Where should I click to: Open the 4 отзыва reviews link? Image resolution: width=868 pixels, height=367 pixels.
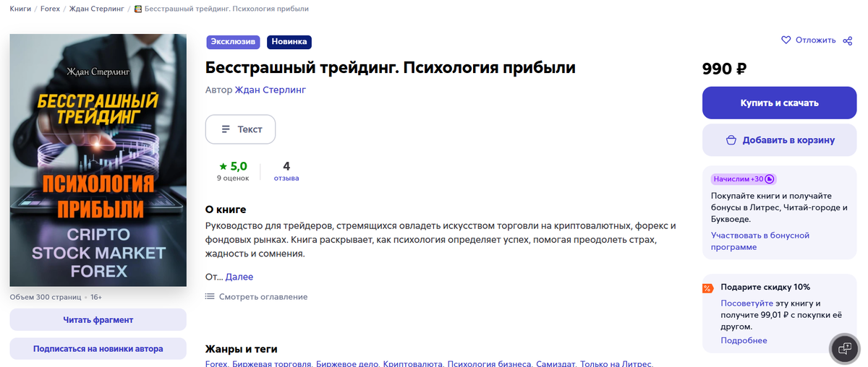[286, 171]
